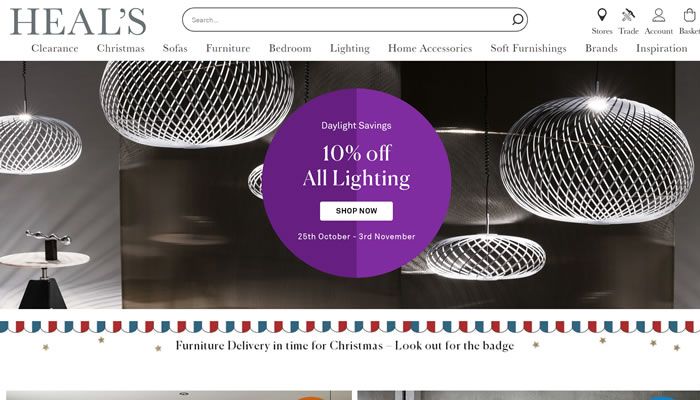
Task: Go to the HEAL'S logo homepage
Action: coord(78,22)
